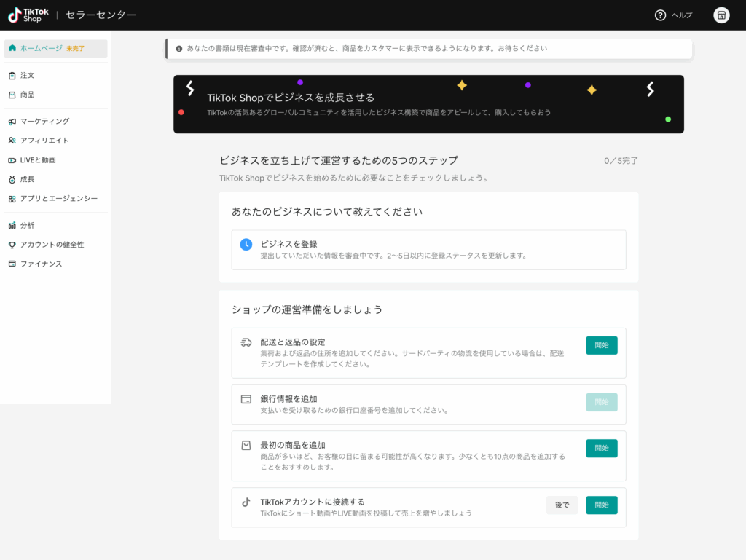Click the shopping bag icon beside 最初の商品を追加
The width and height of the screenshot is (746, 560).
pyautogui.click(x=246, y=445)
